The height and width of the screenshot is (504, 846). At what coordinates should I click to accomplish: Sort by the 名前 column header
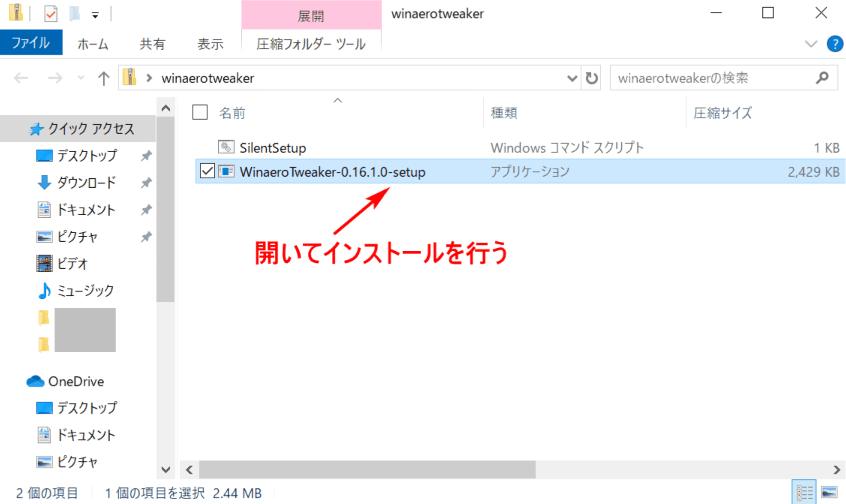(232, 113)
